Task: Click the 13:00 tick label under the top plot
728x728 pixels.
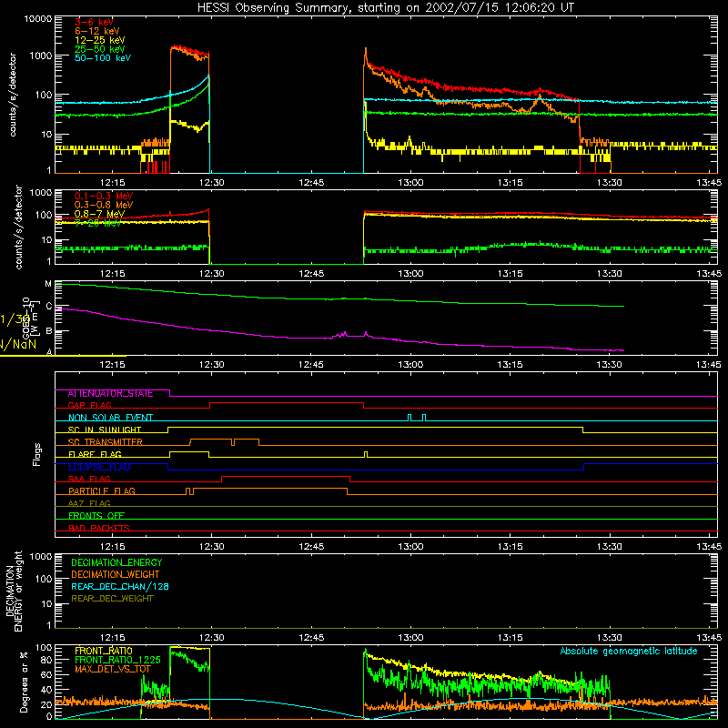Action: coord(410,183)
